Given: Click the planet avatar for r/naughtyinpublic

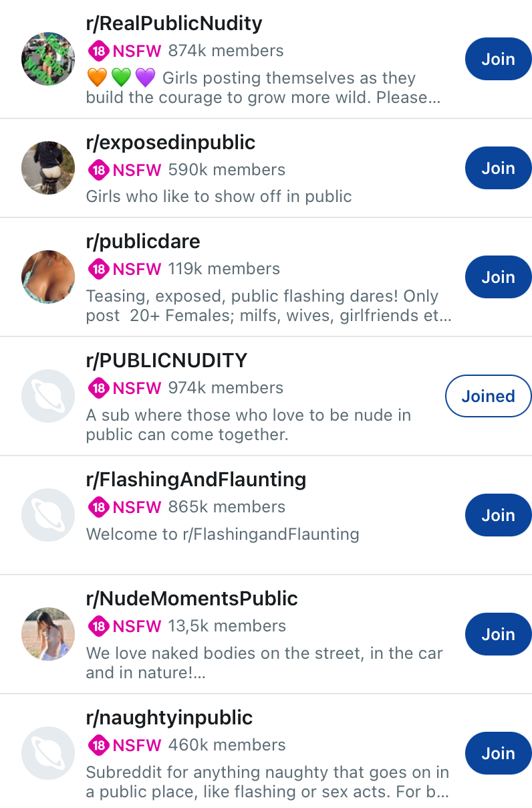Looking at the screenshot, I should pos(48,753).
